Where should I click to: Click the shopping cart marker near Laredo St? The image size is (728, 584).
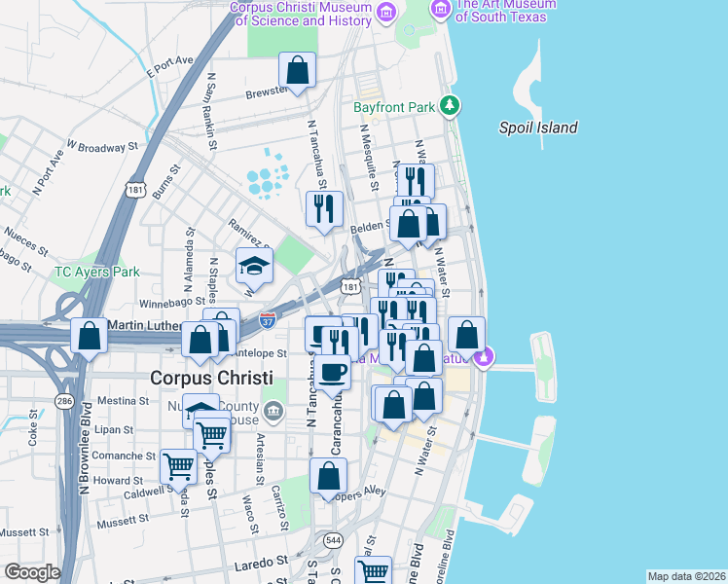(374, 570)
